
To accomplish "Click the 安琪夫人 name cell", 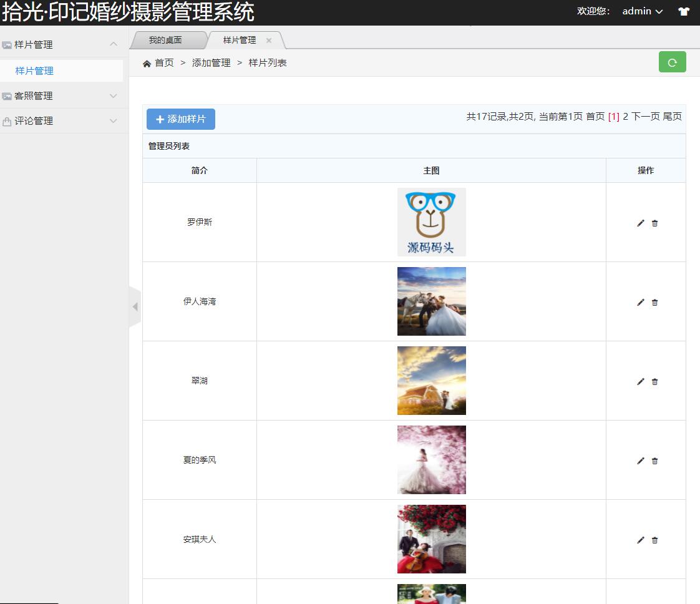I will [200, 539].
